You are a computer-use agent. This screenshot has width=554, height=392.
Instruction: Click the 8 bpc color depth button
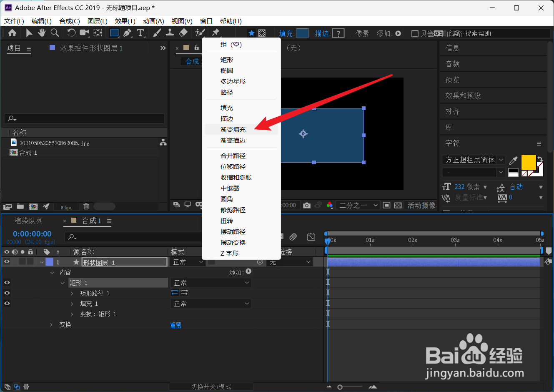click(x=66, y=207)
